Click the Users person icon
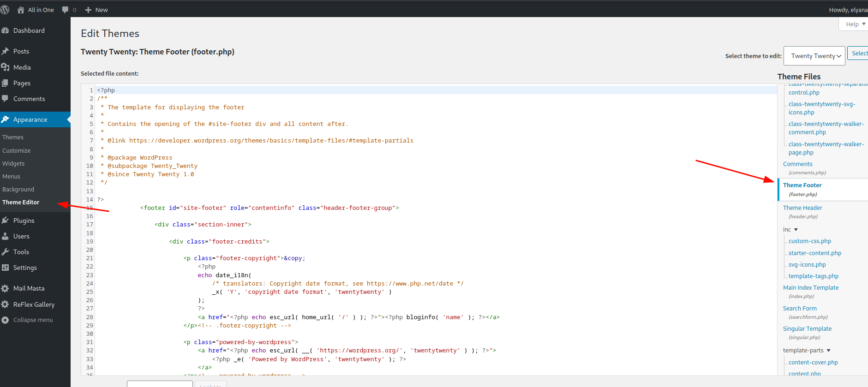868x387 pixels. coord(5,236)
